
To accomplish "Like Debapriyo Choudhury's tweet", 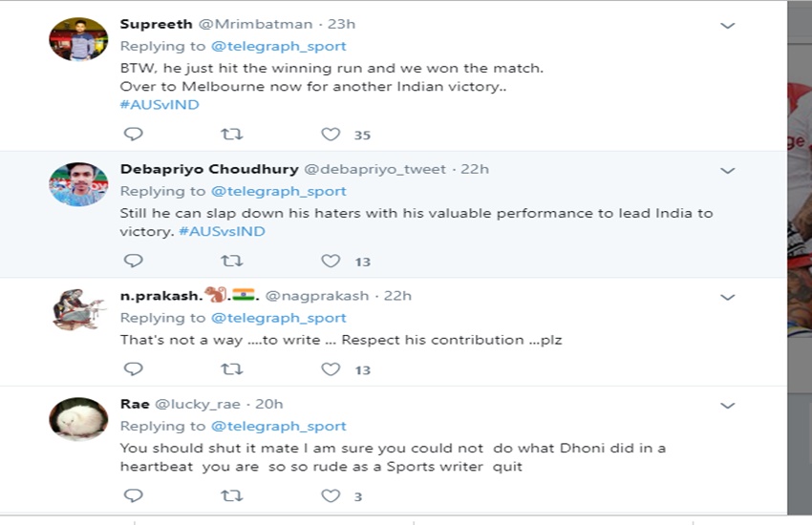I will point(331,261).
